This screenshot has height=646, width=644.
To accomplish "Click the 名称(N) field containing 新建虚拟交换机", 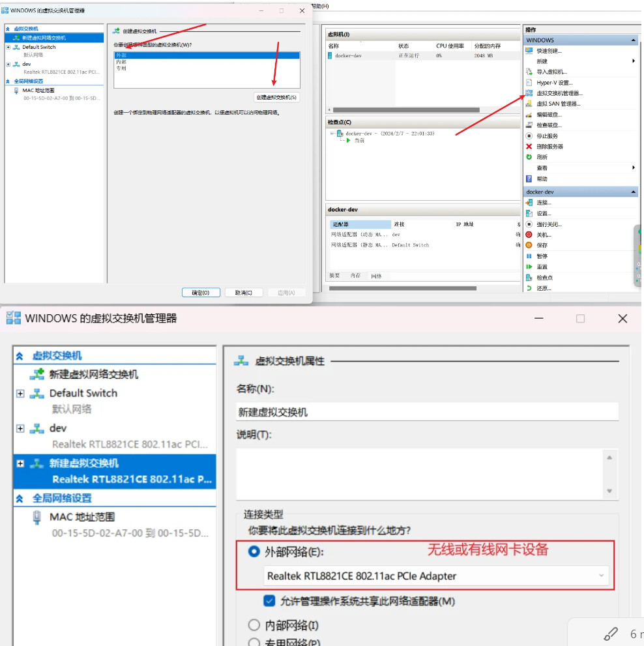I will (x=428, y=412).
